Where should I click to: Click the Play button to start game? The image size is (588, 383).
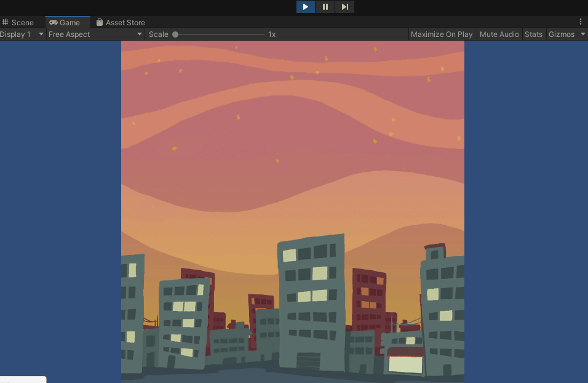click(305, 7)
